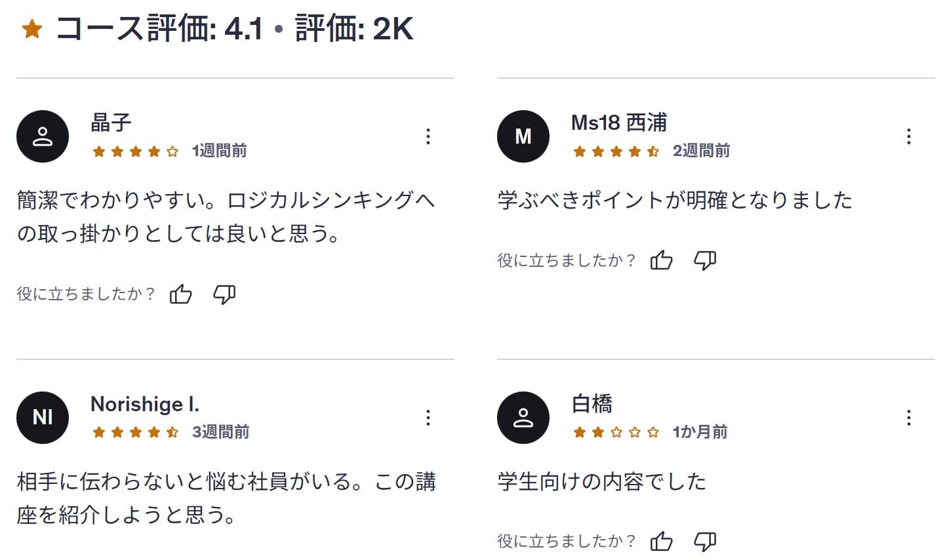This screenshot has width=943, height=560.
Task: Open the options menu on Ms18 西浦's review
Action: coord(908,136)
